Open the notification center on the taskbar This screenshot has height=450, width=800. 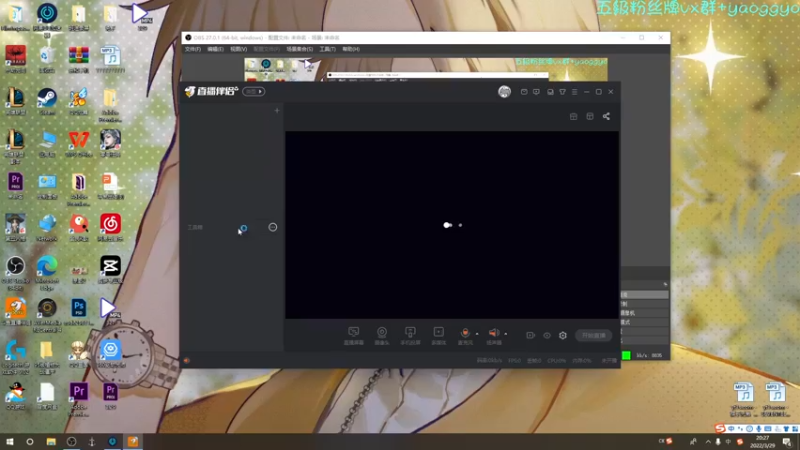[x=787, y=442]
